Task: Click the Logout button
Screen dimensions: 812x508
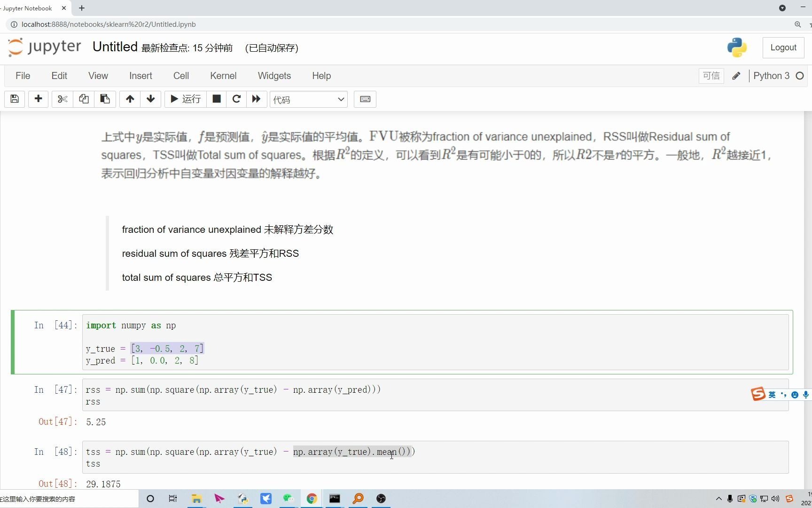Action: (x=783, y=47)
